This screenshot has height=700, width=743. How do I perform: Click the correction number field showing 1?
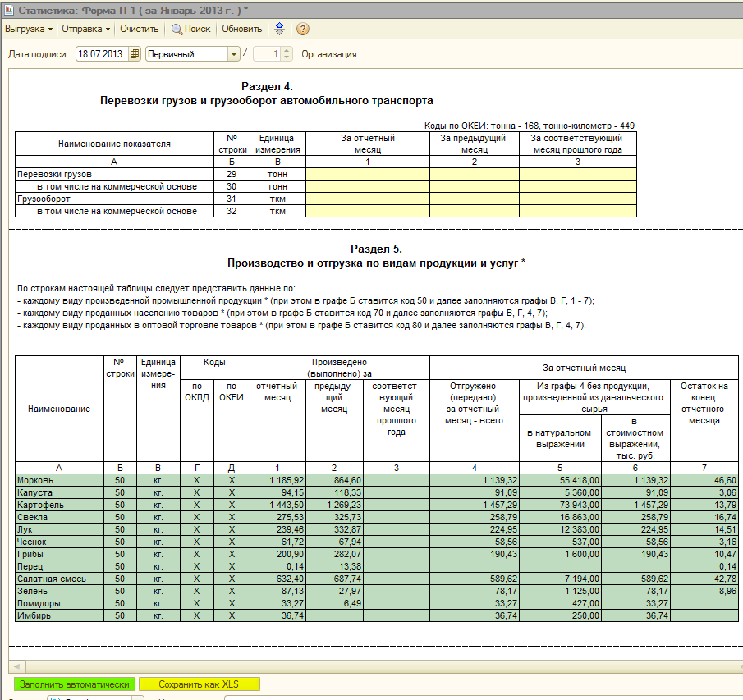pos(268,54)
